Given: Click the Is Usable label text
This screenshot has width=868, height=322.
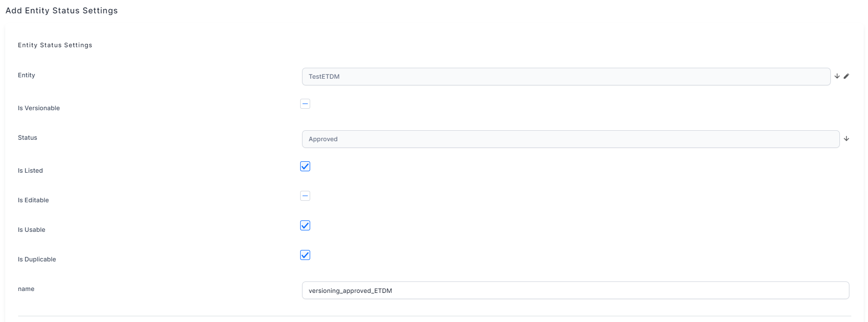Looking at the screenshot, I should coord(31,230).
